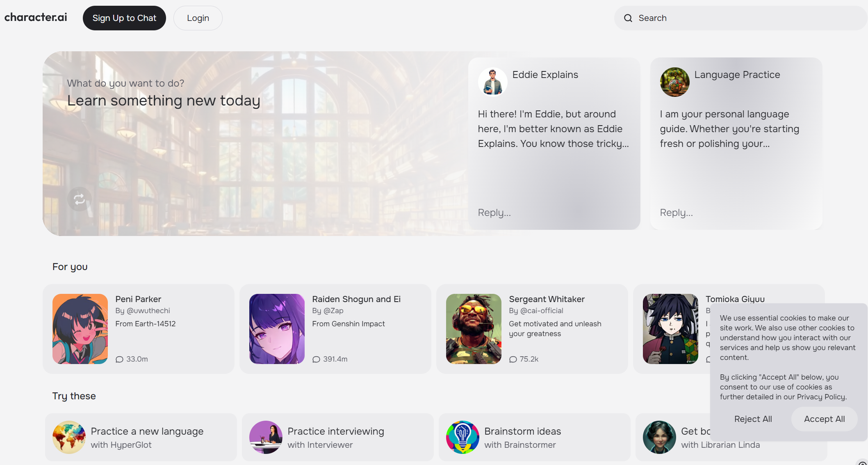Click the 'Try these' section heading
Viewport: 868px width, 465px height.
[x=74, y=396]
